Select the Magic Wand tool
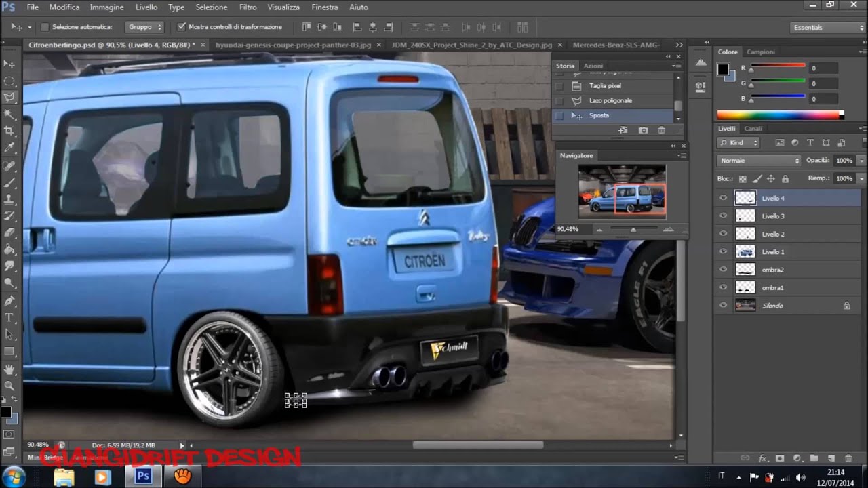The width and height of the screenshot is (868, 488). point(9,115)
